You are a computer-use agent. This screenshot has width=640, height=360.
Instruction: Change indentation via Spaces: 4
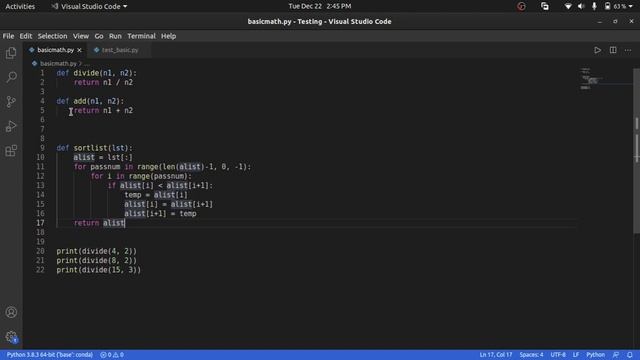[531, 355]
